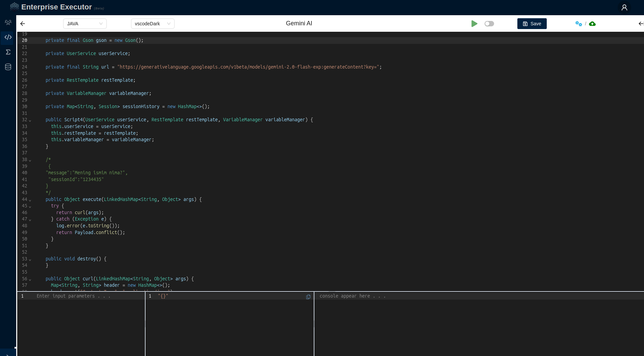Click the "return Payload.conflict();" line
The width and height of the screenshot is (644, 356).
click(91, 232)
